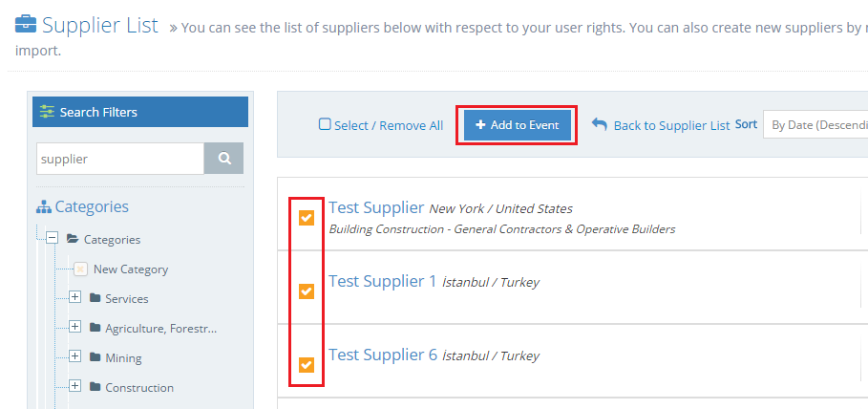Toggle the Select / Remove All checkbox

(325, 124)
